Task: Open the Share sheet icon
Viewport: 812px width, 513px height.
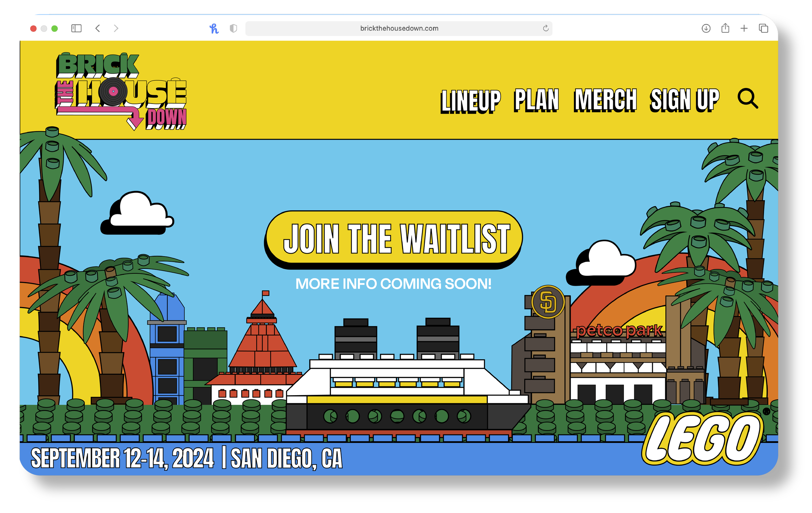Action: point(725,28)
